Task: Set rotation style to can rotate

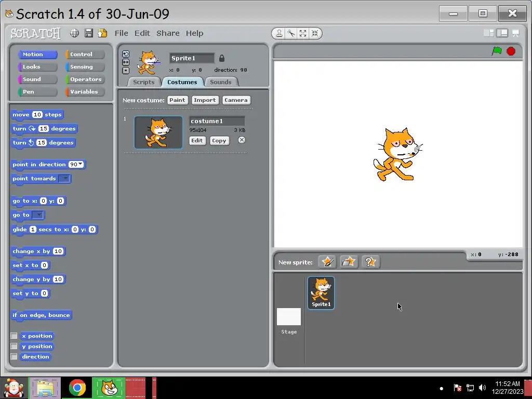Action: (x=126, y=54)
